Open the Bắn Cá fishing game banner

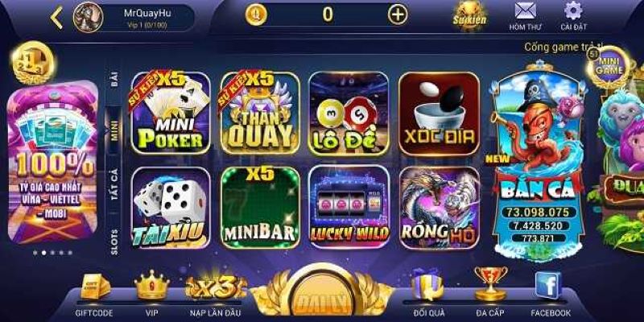click(537, 160)
